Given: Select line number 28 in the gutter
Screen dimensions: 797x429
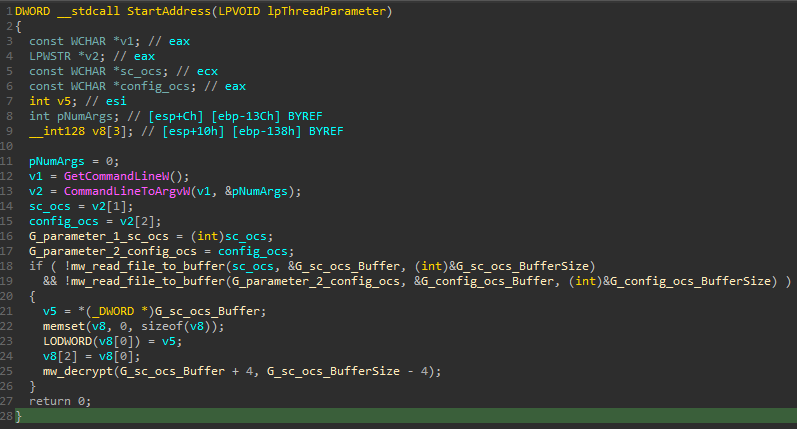Looking at the screenshot, I should tap(7, 416).
